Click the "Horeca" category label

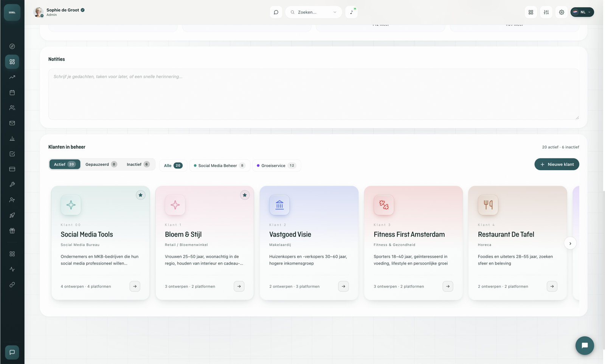point(484,245)
